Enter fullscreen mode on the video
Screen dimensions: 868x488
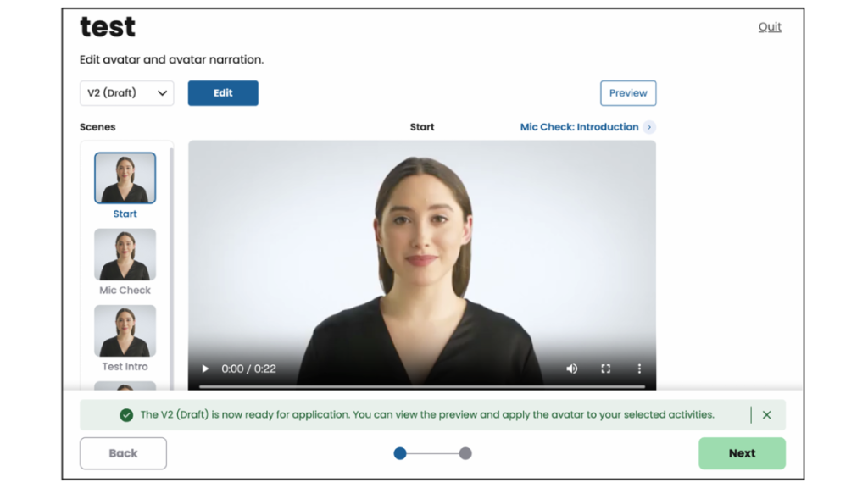click(x=605, y=369)
